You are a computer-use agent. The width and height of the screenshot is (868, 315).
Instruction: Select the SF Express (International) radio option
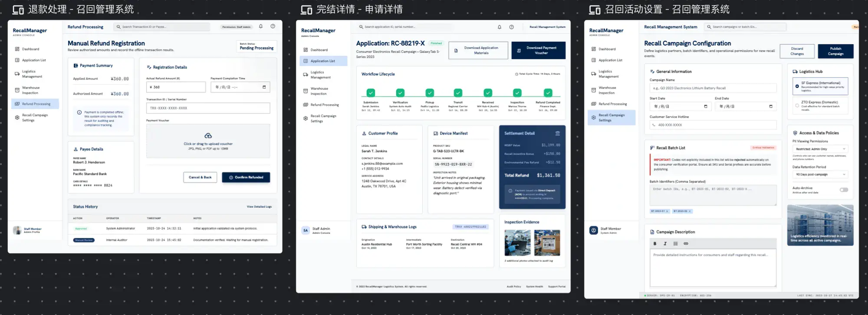pyautogui.click(x=797, y=86)
